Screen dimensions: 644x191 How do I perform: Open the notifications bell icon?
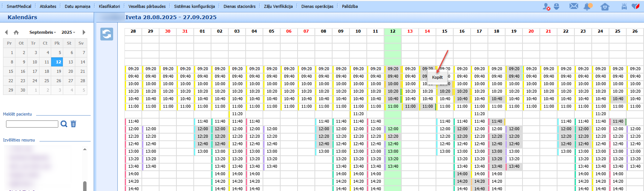pyautogui.click(x=588, y=6)
